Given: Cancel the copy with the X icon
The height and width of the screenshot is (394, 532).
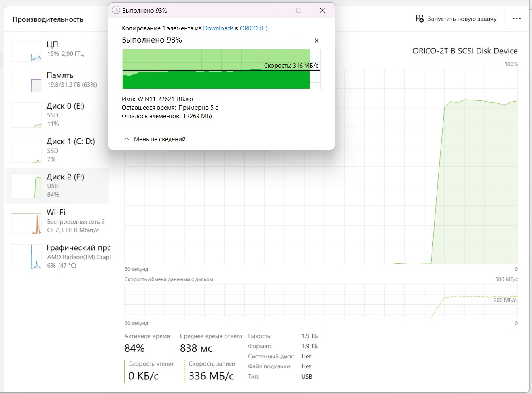Looking at the screenshot, I should [317, 40].
